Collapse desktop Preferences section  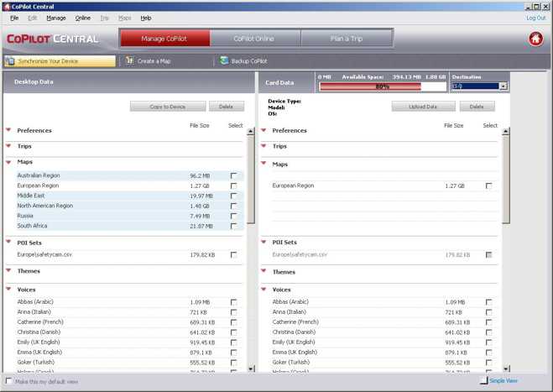pyautogui.click(x=8, y=130)
